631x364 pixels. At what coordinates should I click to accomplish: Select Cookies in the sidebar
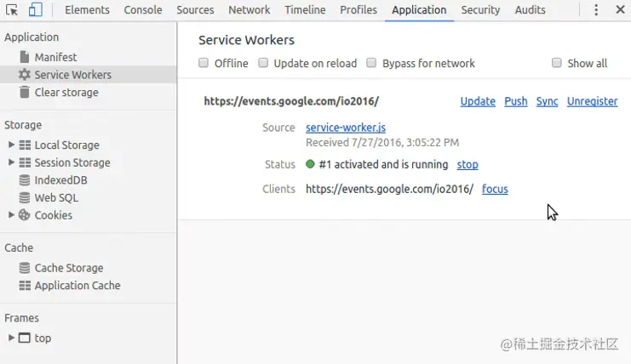[x=54, y=215]
